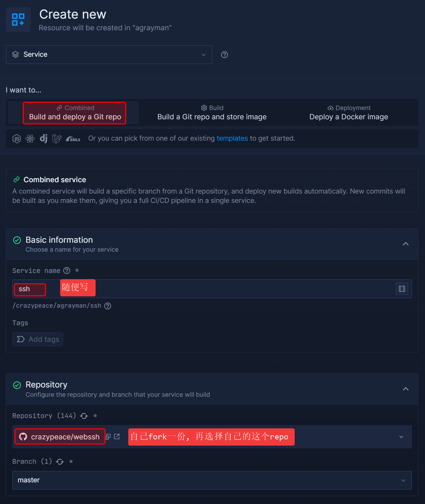Click the Django template icon
This screenshot has width=425, height=504.
[x=44, y=139]
